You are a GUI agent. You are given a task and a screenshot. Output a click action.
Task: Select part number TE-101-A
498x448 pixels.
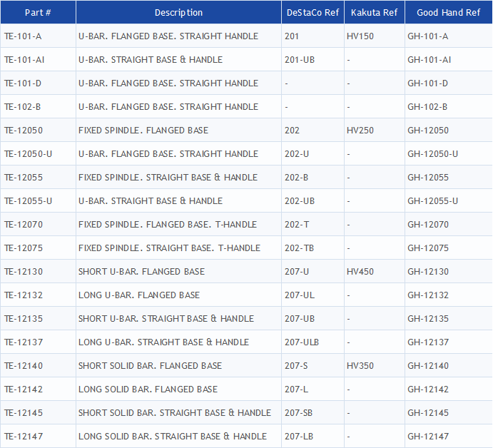(23, 36)
